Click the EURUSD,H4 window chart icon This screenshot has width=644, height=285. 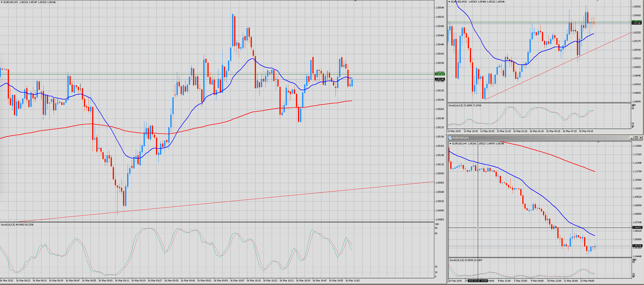click(x=450, y=138)
